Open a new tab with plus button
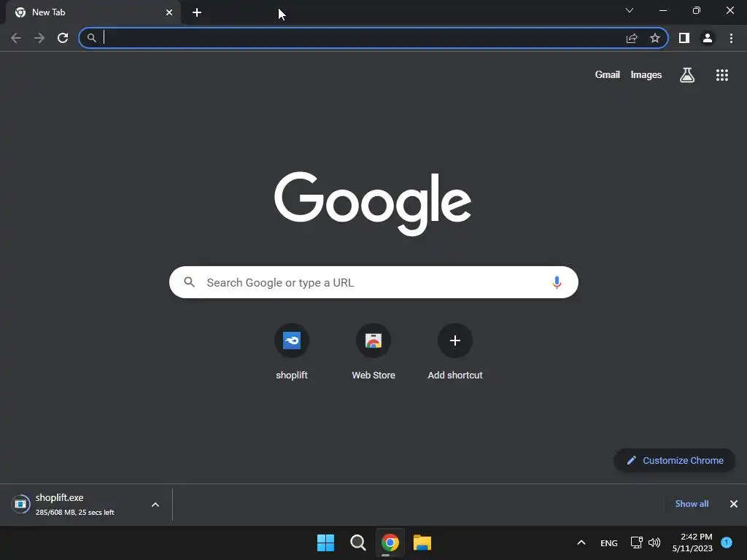747x560 pixels. (x=197, y=12)
